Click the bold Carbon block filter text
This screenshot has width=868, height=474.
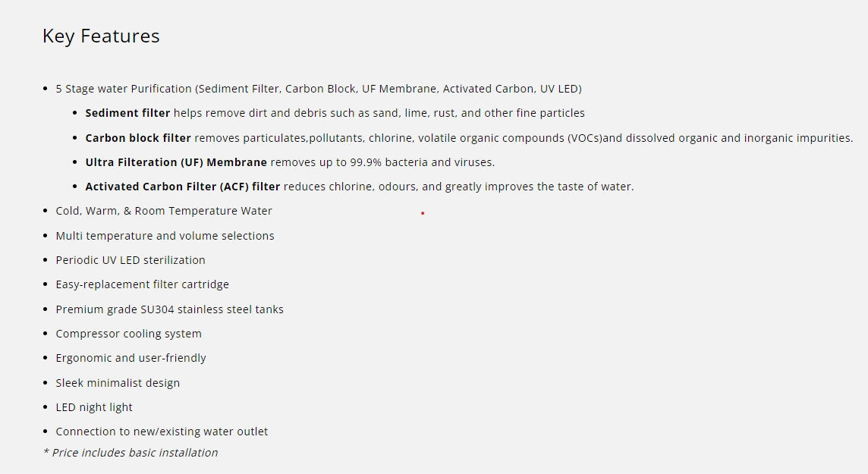(138, 138)
